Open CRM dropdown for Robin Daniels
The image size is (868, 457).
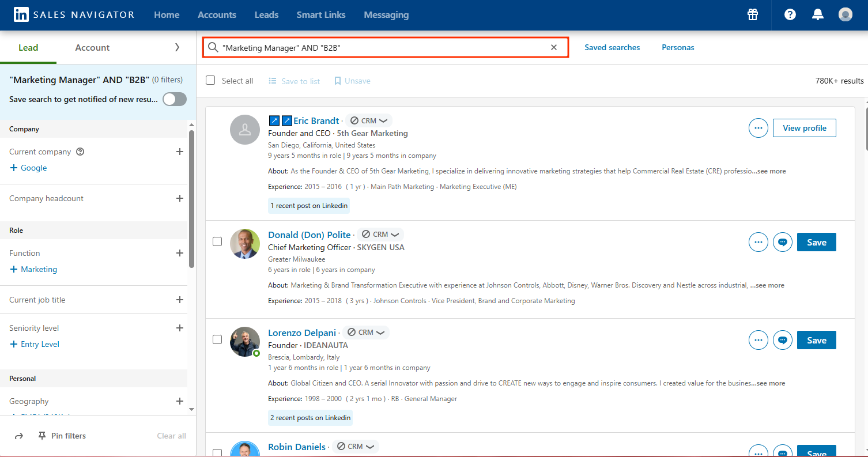pyautogui.click(x=356, y=447)
